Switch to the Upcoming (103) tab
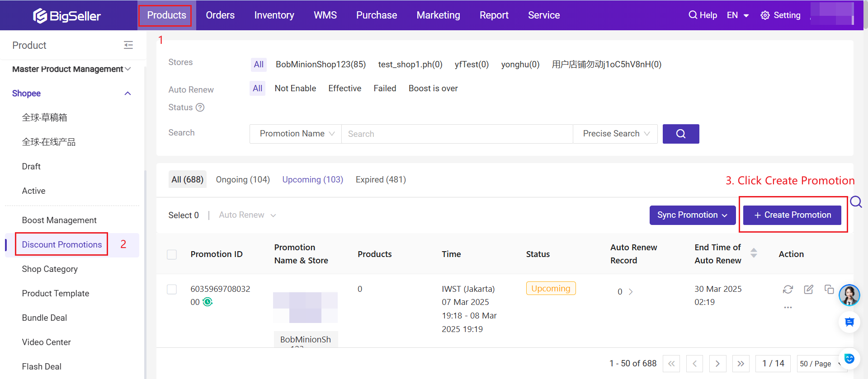 (313, 179)
